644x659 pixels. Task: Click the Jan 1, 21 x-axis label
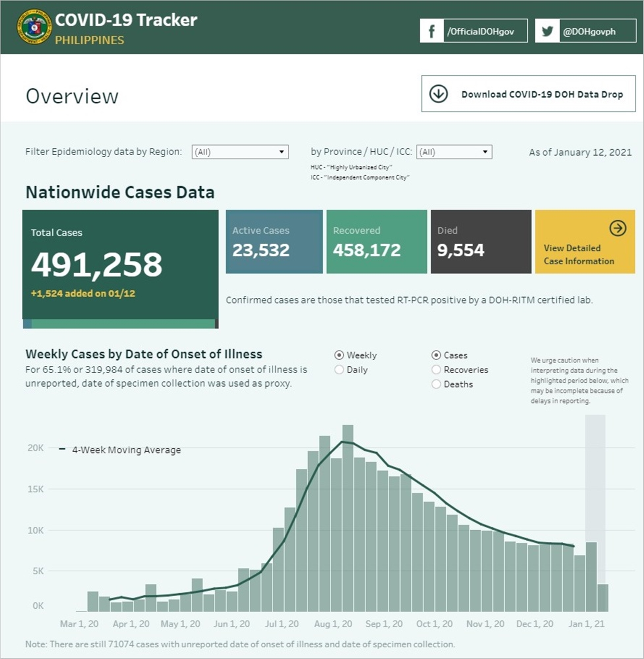586,624
